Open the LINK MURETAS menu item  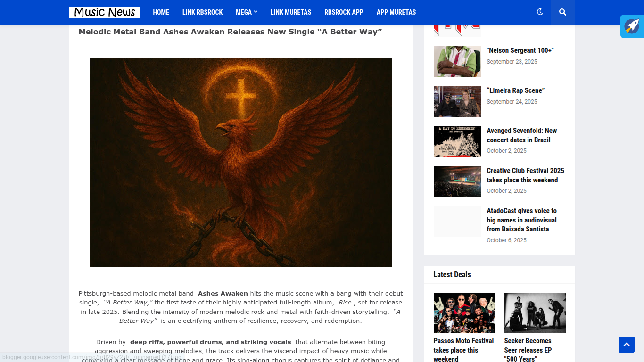291,12
